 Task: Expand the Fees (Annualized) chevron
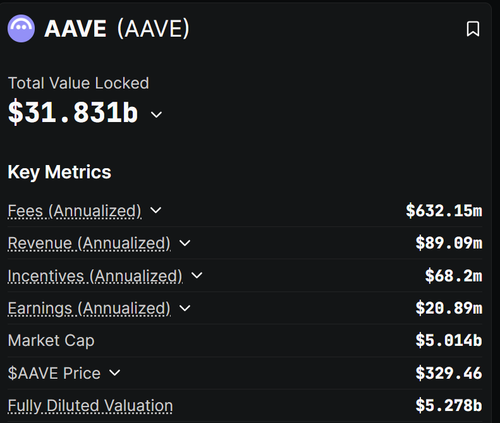coord(156,210)
